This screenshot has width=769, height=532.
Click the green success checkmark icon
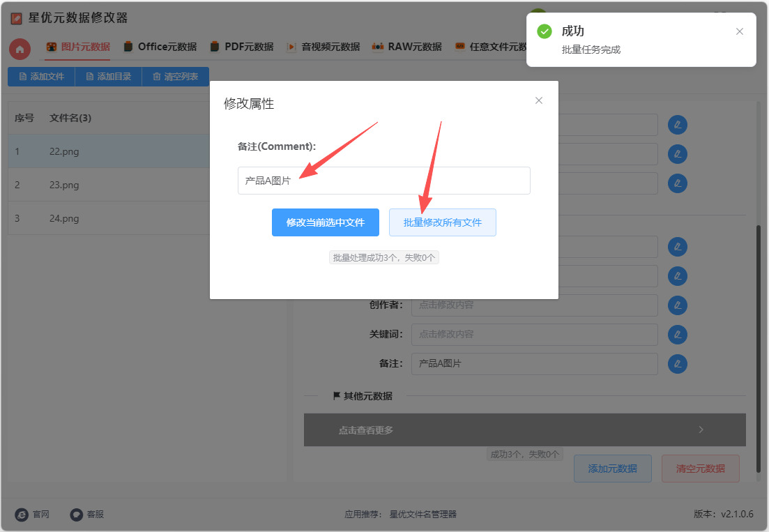tap(545, 31)
